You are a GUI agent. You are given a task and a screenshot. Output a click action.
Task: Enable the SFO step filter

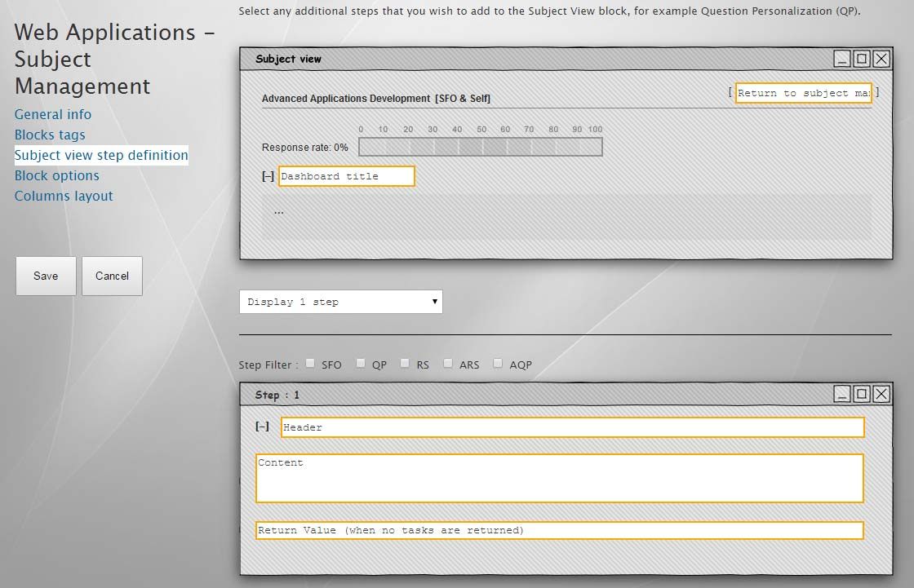pos(311,364)
